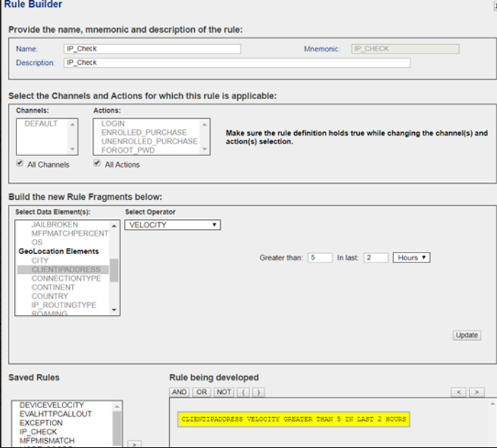Viewport: 497px width, 448px height.
Task: Select EVALHTTPCALLOUT in Saved Rules
Action: tap(56, 414)
